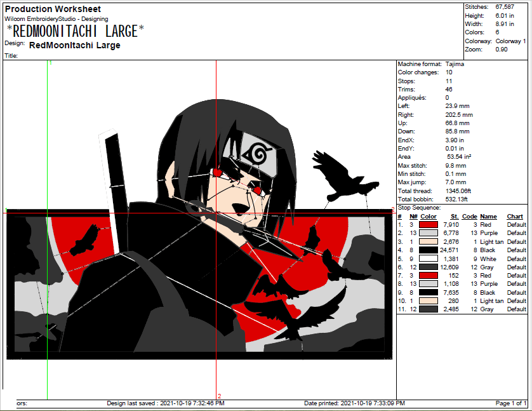Select the stitch count '2,676'
This screenshot has height=411, width=532.
tap(451, 242)
